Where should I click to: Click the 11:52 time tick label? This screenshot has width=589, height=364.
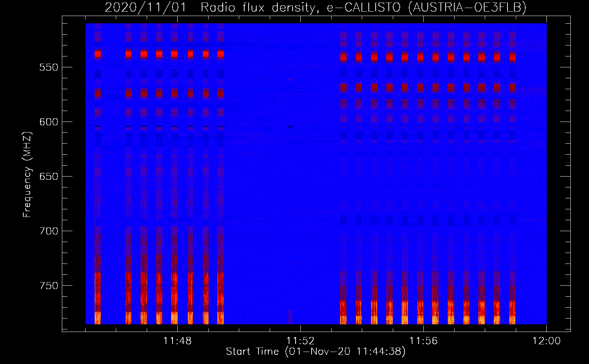pos(300,341)
